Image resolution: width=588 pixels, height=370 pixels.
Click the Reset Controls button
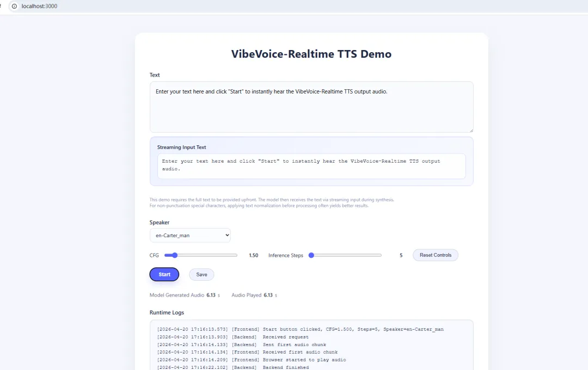436,255
